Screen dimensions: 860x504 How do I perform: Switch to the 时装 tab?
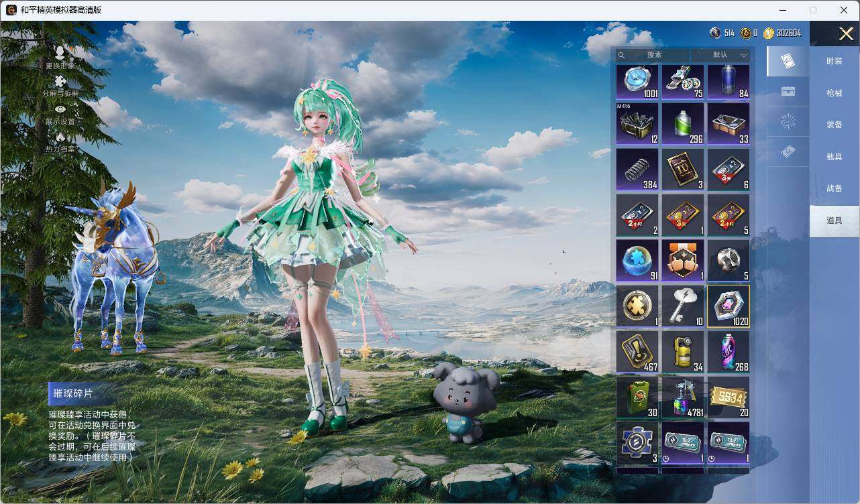pos(834,61)
